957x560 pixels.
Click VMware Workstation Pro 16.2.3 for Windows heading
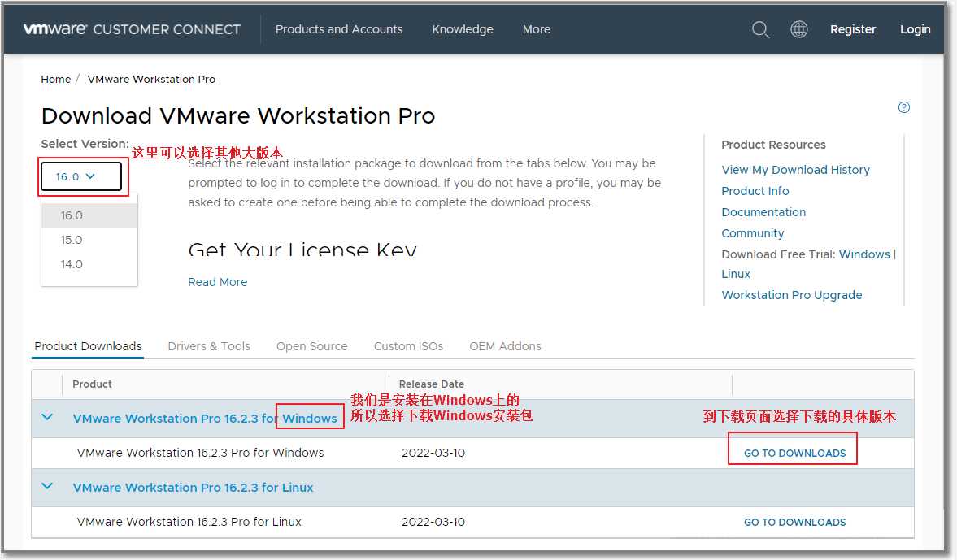tap(205, 419)
